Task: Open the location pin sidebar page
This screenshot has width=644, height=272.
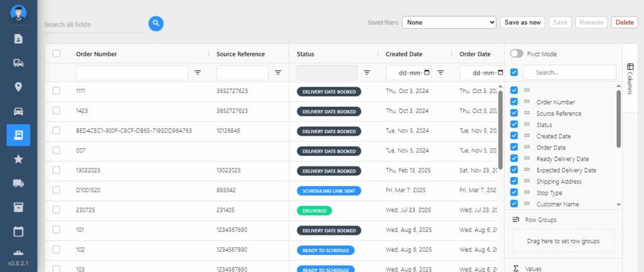Action: (18, 87)
